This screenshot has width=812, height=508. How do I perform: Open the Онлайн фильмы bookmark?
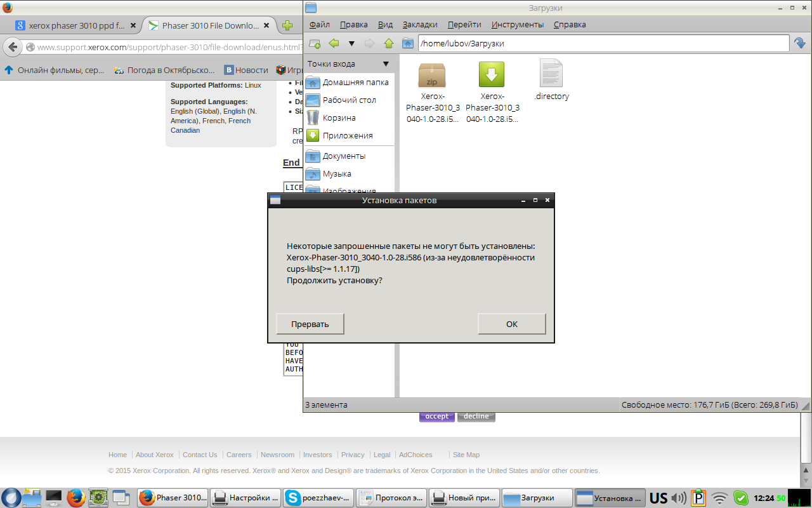(x=55, y=70)
